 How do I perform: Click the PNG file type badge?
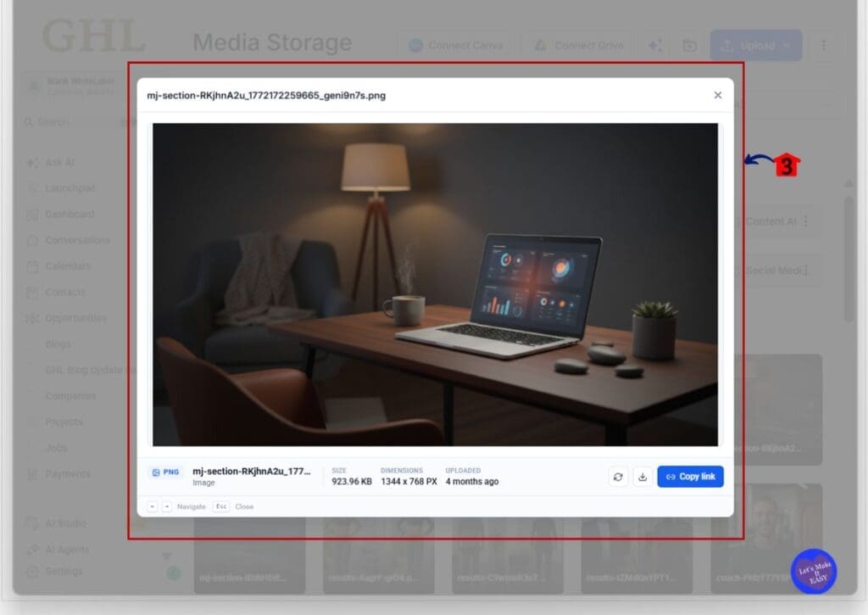pyautogui.click(x=165, y=472)
